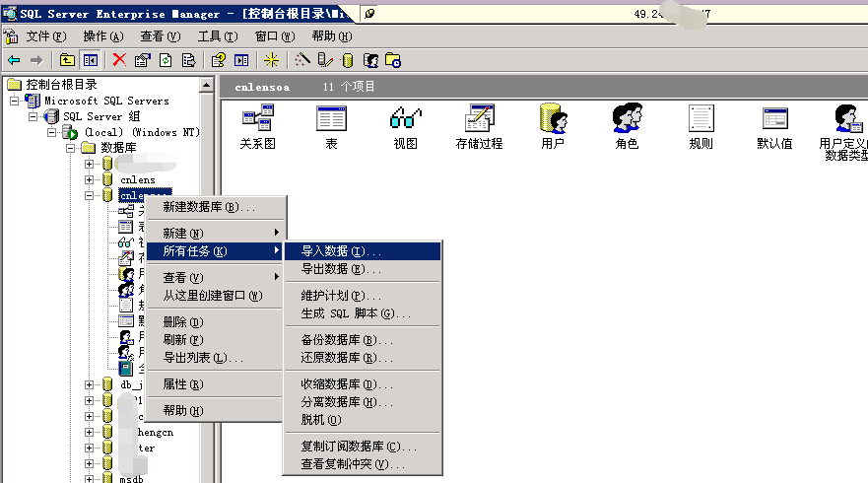Open the 窗口(W) menu

point(275,36)
